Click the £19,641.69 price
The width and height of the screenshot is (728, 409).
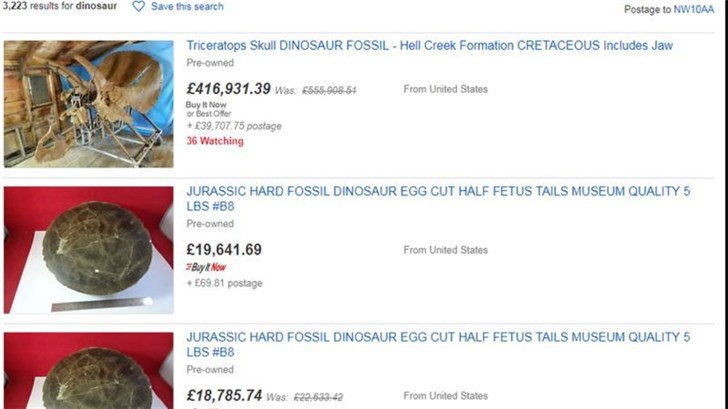pyautogui.click(x=224, y=250)
